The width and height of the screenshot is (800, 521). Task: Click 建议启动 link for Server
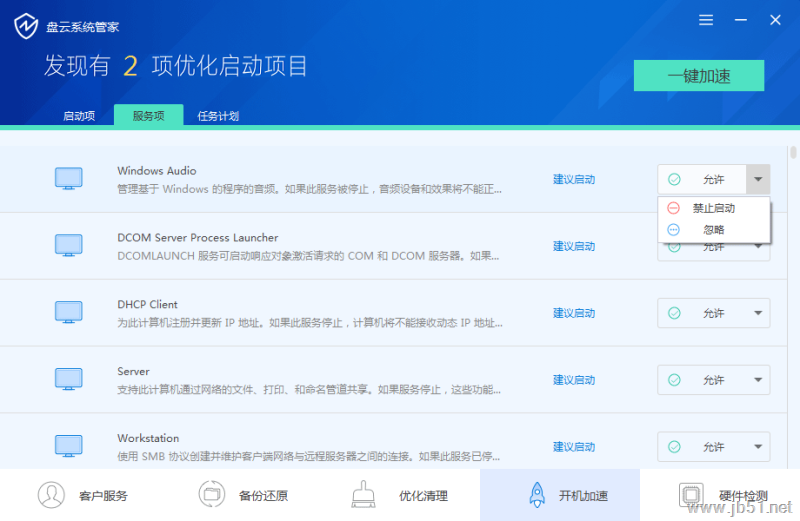coord(574,380)
